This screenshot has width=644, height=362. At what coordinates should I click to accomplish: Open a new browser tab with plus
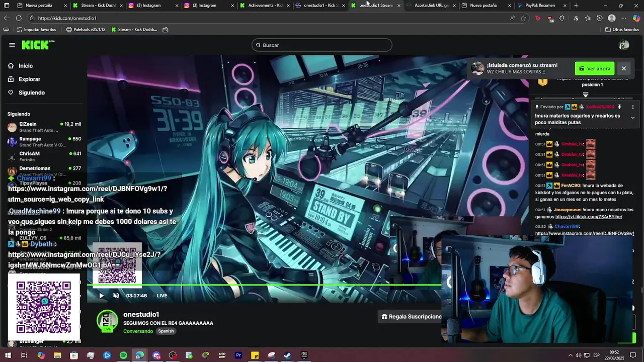pos(576,6)
